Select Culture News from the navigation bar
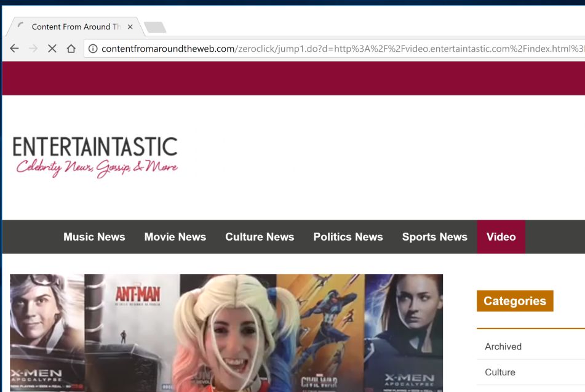Image resolution: width=585 pixels, height=392 pixels. point(259,236)
